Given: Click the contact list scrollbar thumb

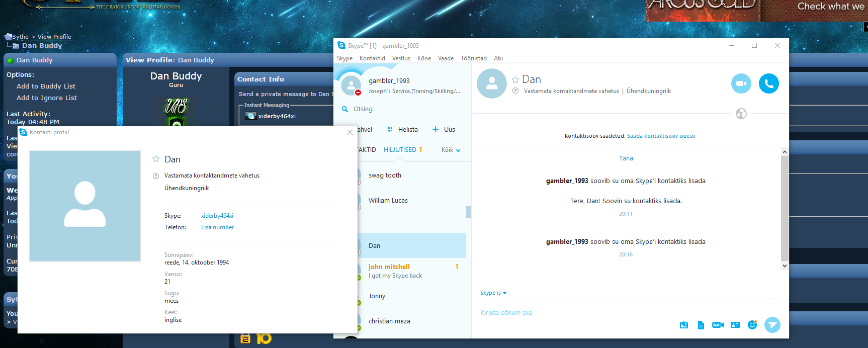Looking at the screenshot, I should [x=469, y=212].
